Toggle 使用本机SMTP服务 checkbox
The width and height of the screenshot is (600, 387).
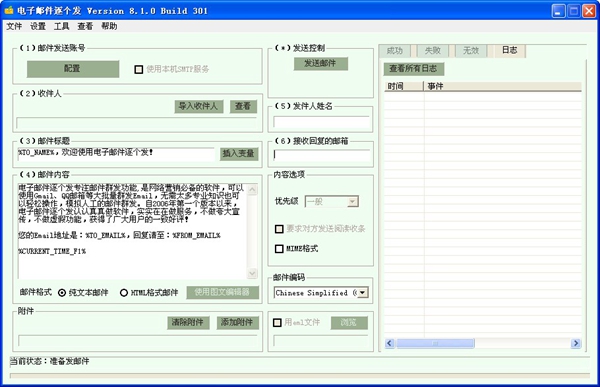click(x=139, y=69)
